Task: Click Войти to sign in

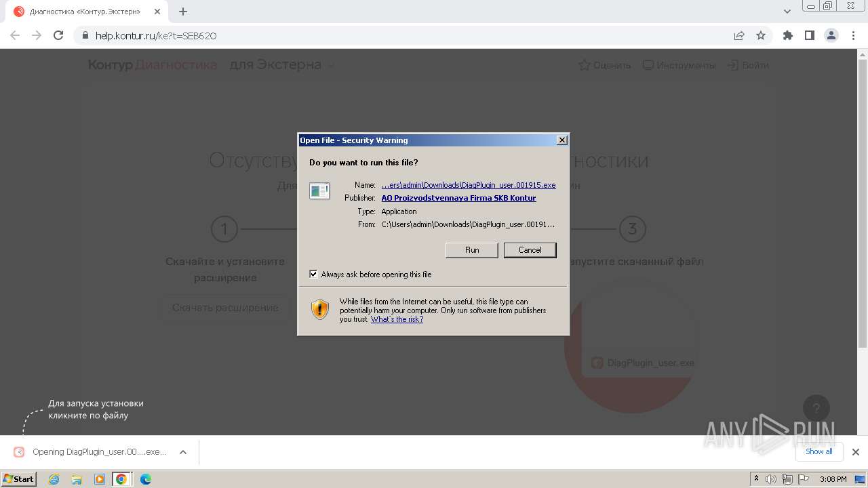Action: click(748, 65)
